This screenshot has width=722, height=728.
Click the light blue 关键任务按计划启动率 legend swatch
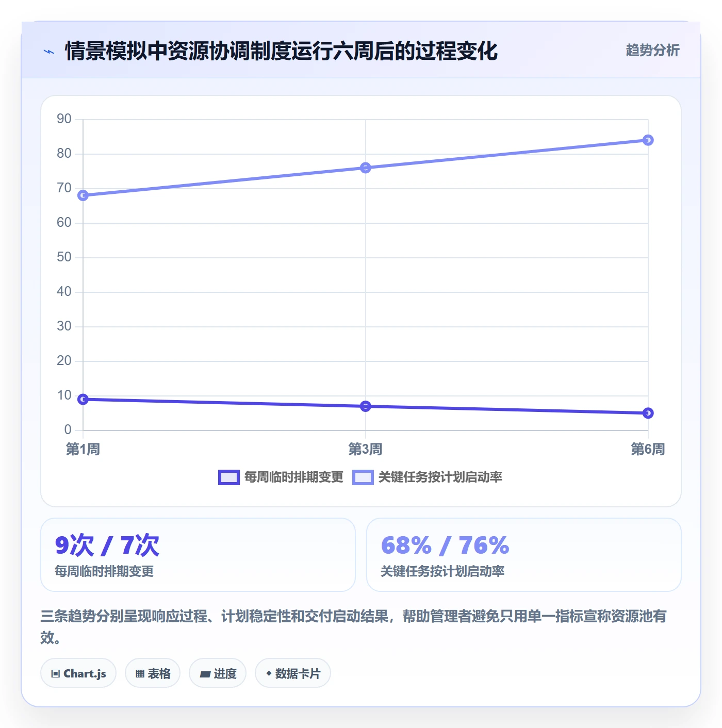coord(363,477)
